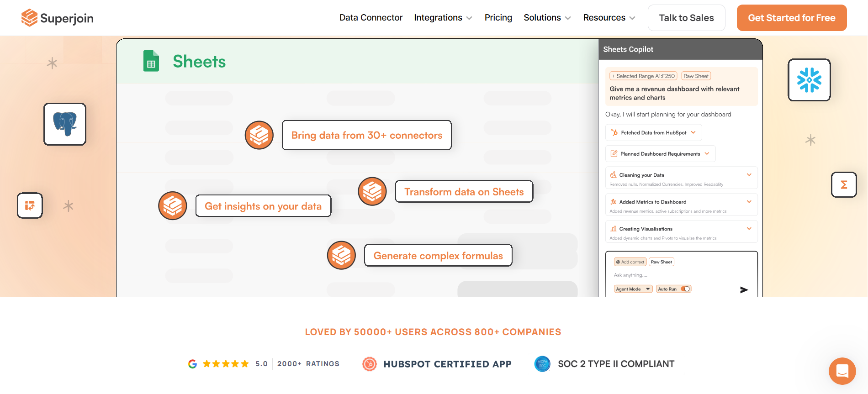Expand Planned Dashboard Requirements step

pyautogui.click(x=707, y=154)
